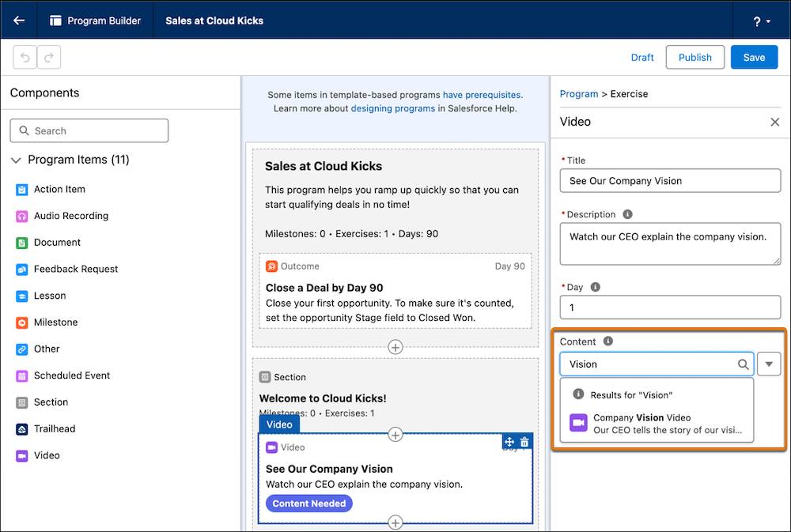Select the See Our Company Vision card title
Image resolution: width=791 pixels, height=532 pixels.
[x=329, y=469]
